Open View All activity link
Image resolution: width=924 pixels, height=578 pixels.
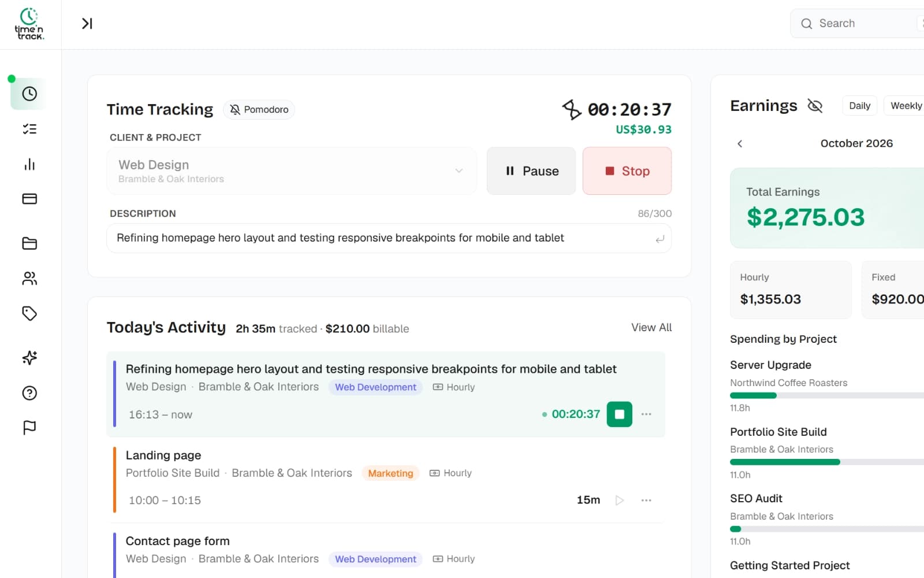tap(651, 327)
